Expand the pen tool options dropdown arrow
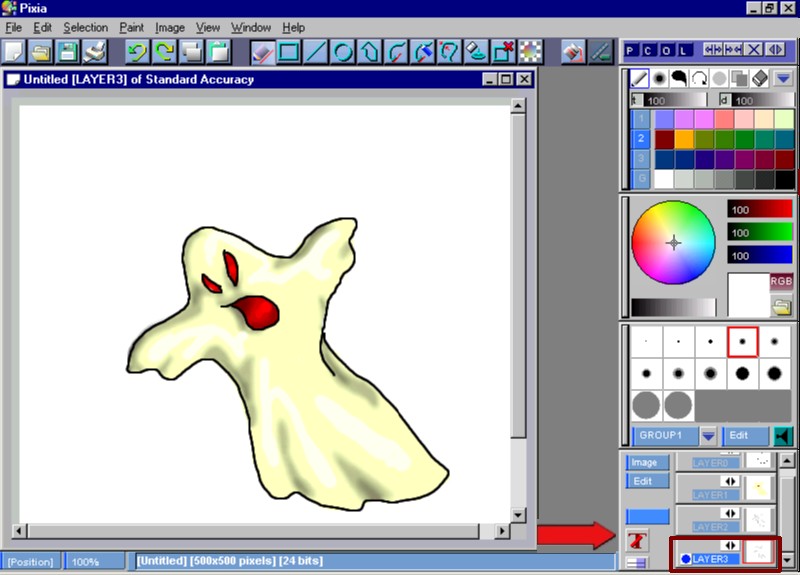The height and width of the screenshot is (575, 800). 783,78
